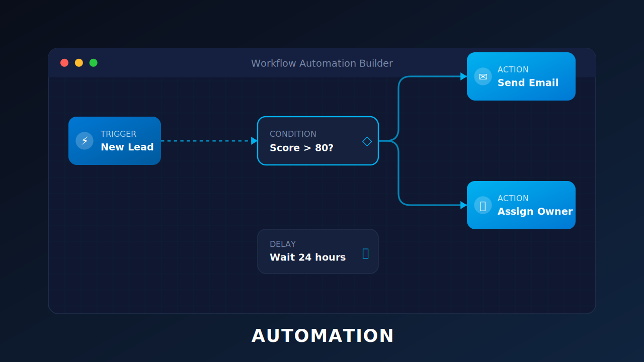Screen dimensions: 644x362
Task: Click the red close window dot
Action: (x=64, y=63)
